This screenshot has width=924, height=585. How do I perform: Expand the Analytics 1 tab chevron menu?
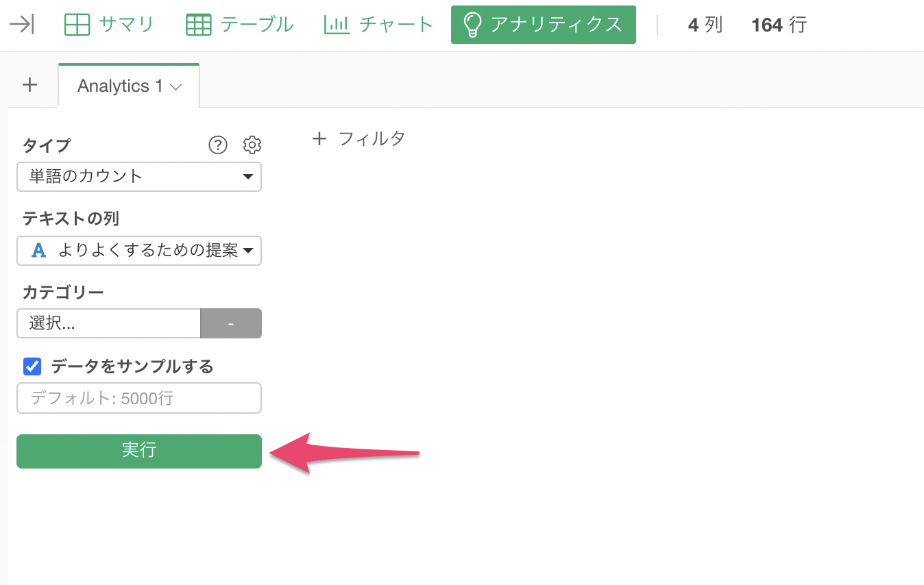click(x=175, y=87)
